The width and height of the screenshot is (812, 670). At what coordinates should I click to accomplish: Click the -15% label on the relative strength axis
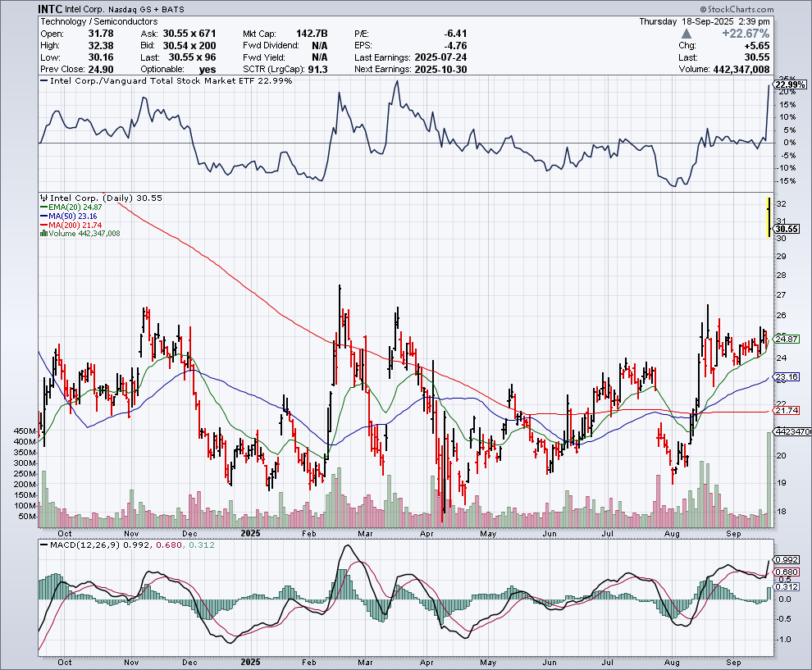[x=786, y=181]
